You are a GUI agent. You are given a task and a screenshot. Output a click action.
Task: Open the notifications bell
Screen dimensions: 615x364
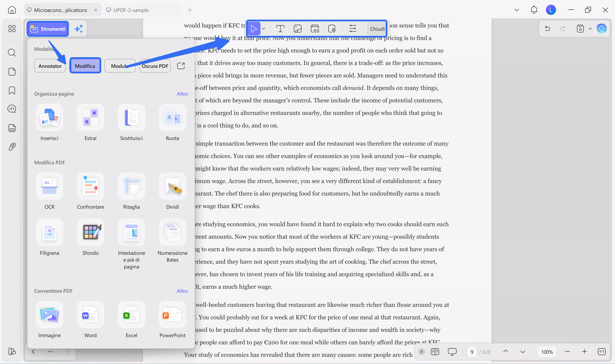pos(534,10)
